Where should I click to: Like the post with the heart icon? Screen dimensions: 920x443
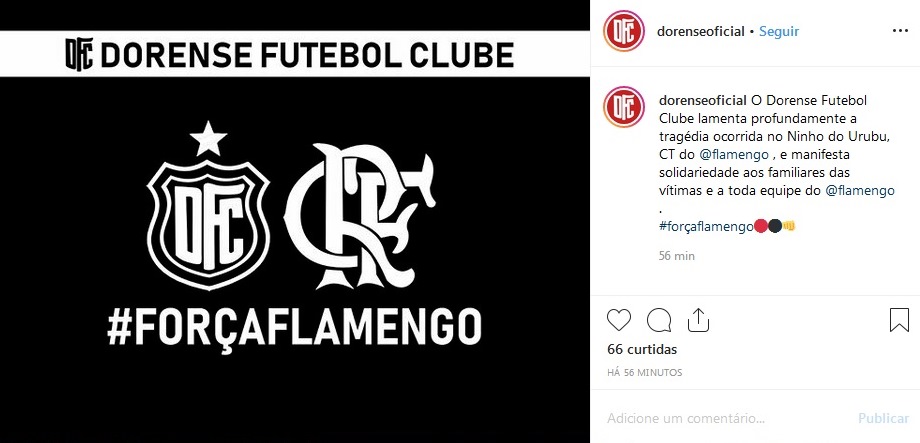pos(618,320)
